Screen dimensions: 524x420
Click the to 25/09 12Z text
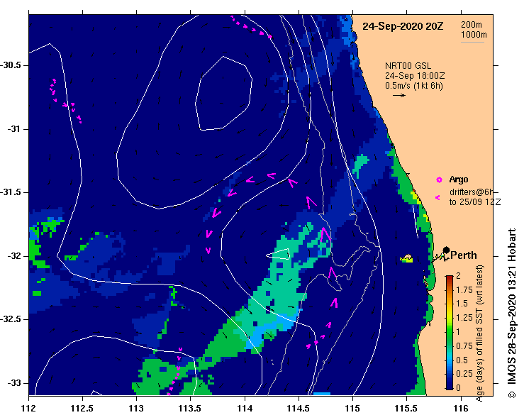tap(475, 202)
